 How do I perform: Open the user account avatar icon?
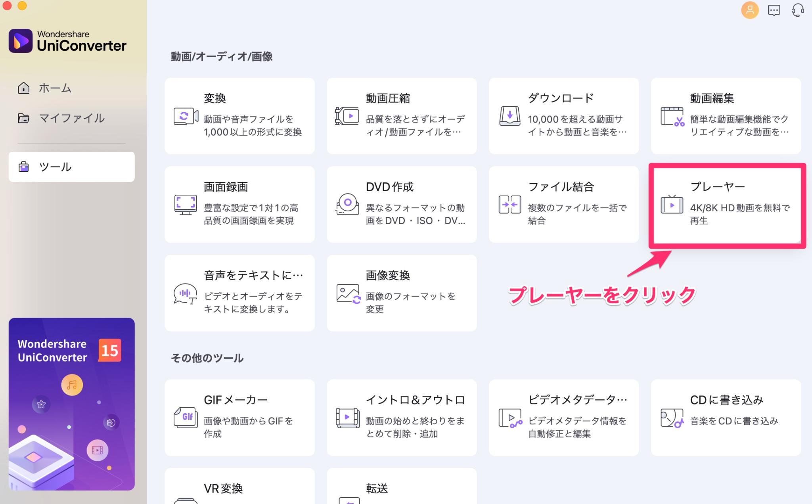pos(750,10)
